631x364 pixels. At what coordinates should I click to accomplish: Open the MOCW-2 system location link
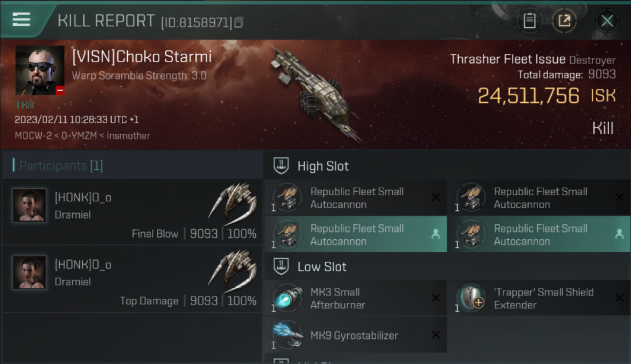click(31, 136)
